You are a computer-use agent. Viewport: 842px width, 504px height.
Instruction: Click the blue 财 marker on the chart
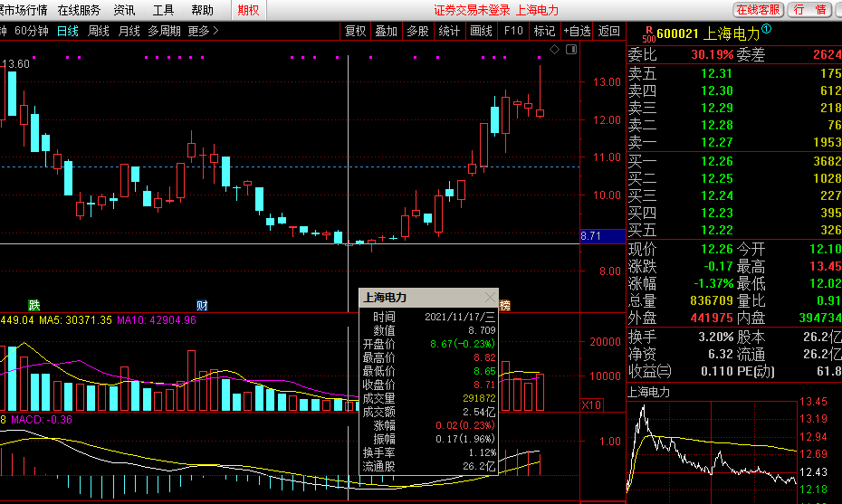point(202,306)
